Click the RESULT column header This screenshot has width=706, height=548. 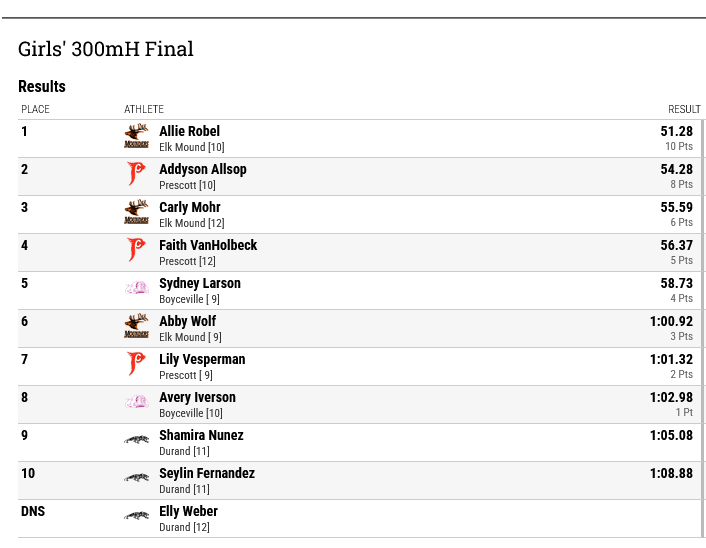(x=684, y=109)
